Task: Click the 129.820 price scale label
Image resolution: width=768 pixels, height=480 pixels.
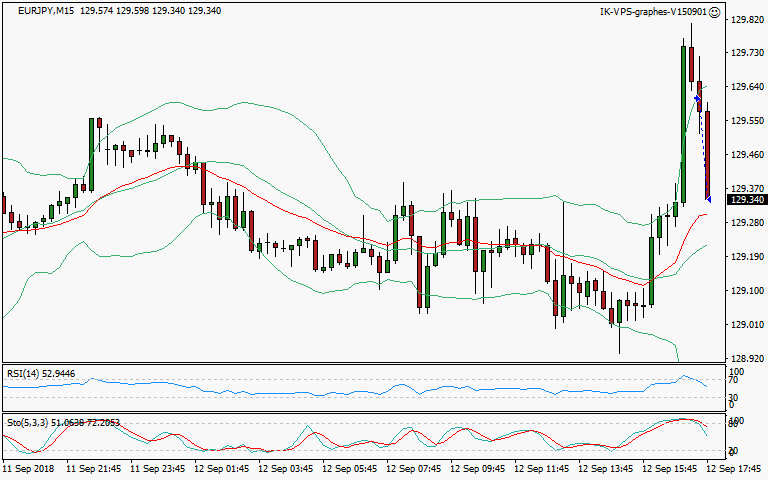Action: tap(746, 20)
